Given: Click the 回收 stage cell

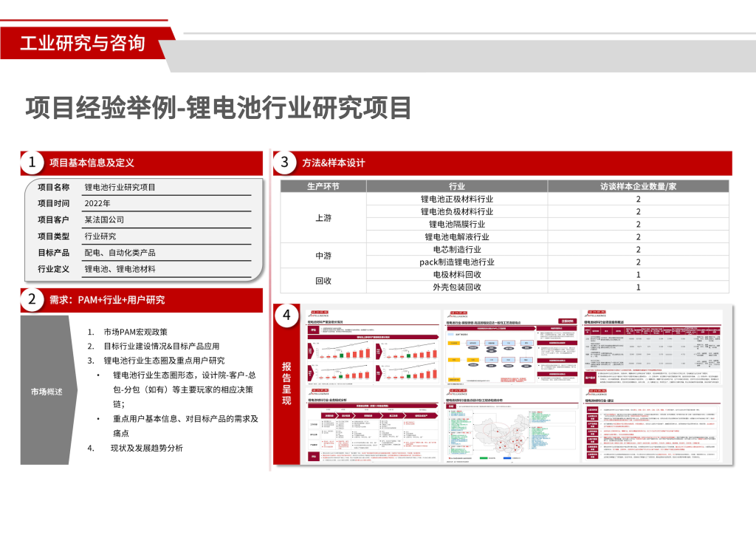Looking at the screenshot, I should (323, 281).
